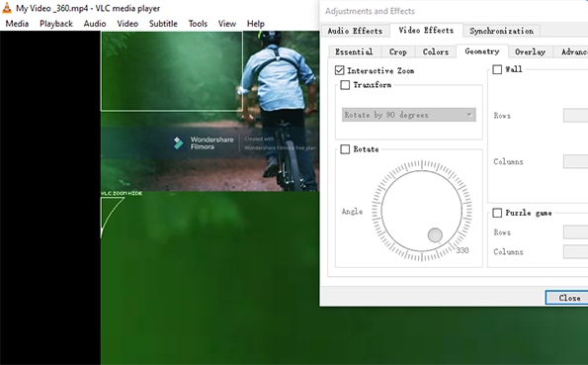The width and height of the screenshot is (588, 365).
Task: Open the Media menu
Action: (17, 24)
